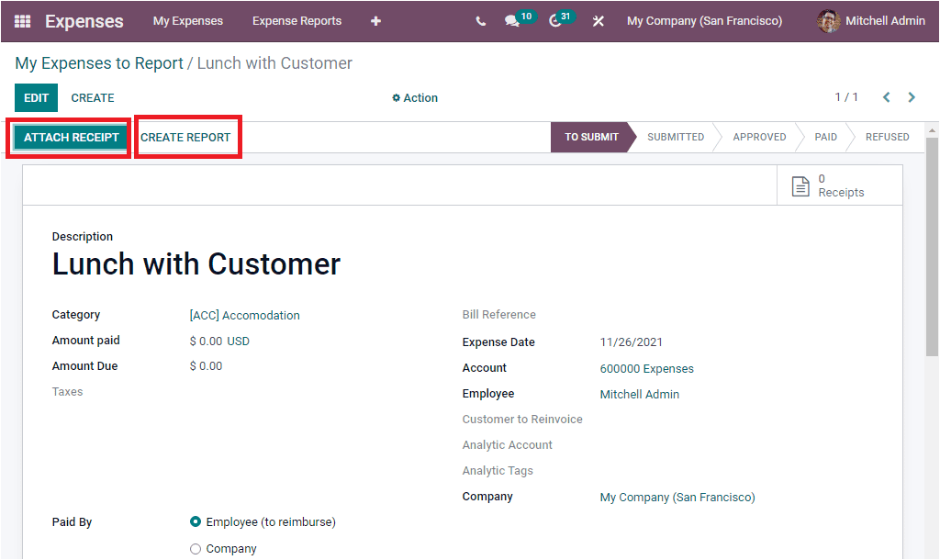Click the My Expenses to Report breadcrumb
The width and height of the screenshot is (940, 560).
[99, 63]
